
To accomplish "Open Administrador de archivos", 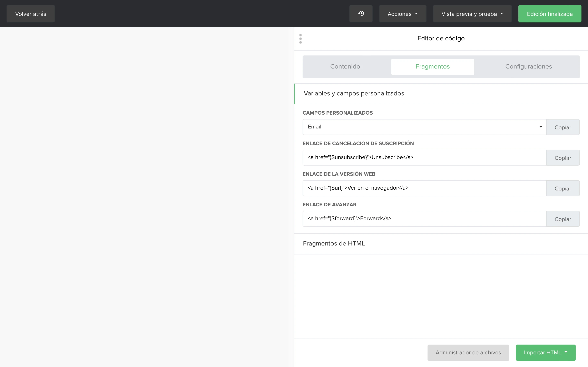I will point(468,353).
